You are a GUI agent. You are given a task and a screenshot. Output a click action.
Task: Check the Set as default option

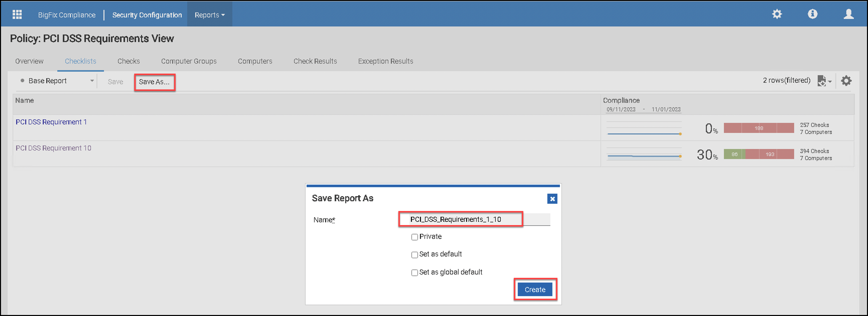[414, 255]
